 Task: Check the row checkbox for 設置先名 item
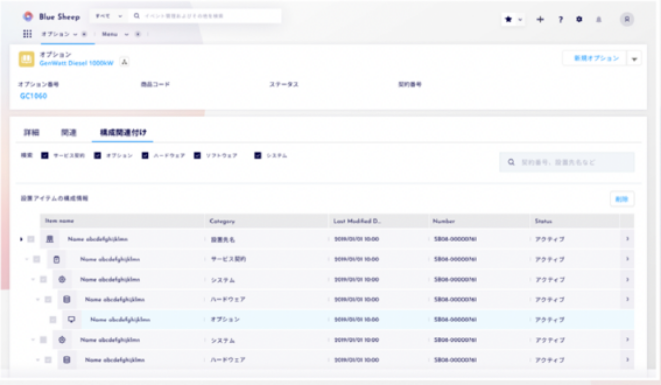click(31, 239)
